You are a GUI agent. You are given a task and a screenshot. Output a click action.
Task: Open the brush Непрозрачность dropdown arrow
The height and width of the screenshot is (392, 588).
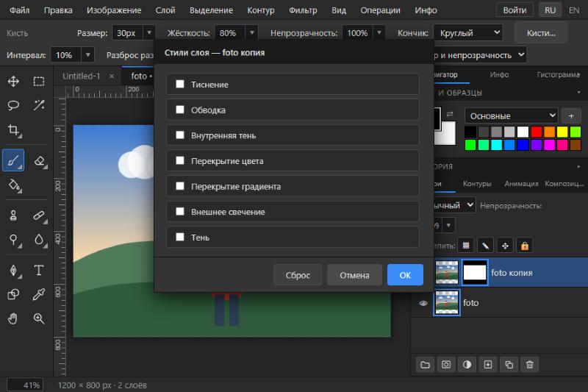[379, 33]
